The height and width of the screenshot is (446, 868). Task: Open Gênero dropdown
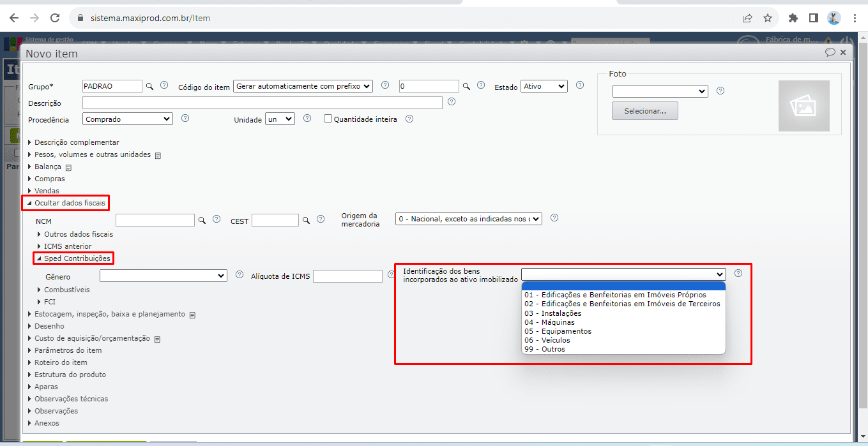(164, 276)
